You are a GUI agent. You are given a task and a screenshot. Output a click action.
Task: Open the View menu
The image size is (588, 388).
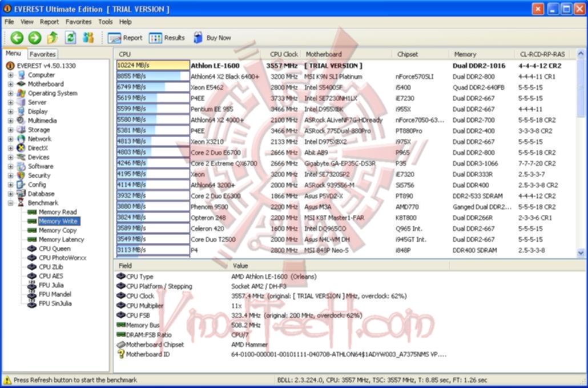[27, 22]
